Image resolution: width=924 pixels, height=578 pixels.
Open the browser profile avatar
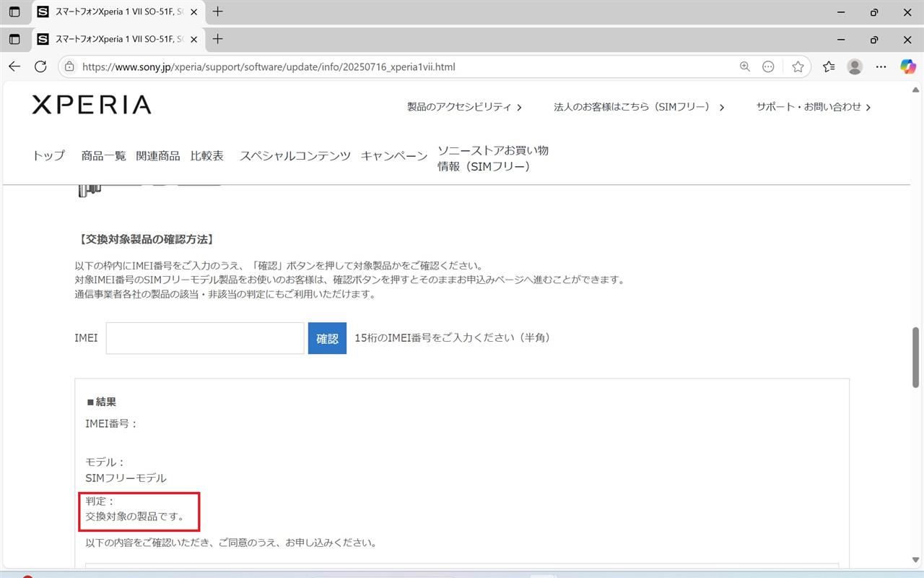(855, 66)
